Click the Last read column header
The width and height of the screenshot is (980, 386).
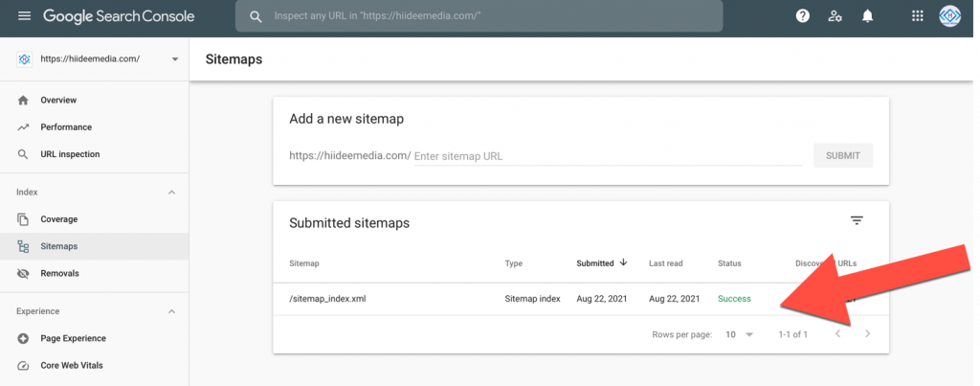pos(666,263)
